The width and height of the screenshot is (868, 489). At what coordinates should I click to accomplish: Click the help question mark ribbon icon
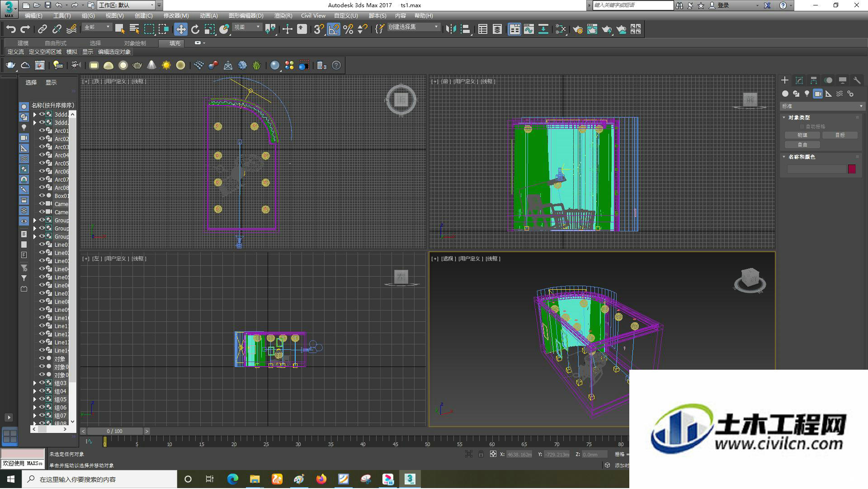click(x=336, y=66)
